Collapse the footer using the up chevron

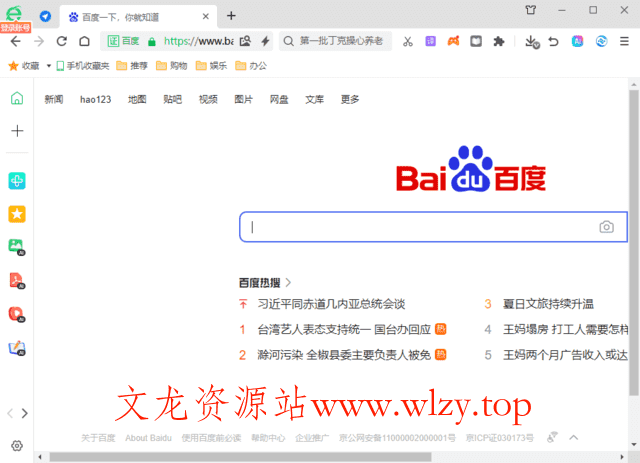[x=574, y=437]
